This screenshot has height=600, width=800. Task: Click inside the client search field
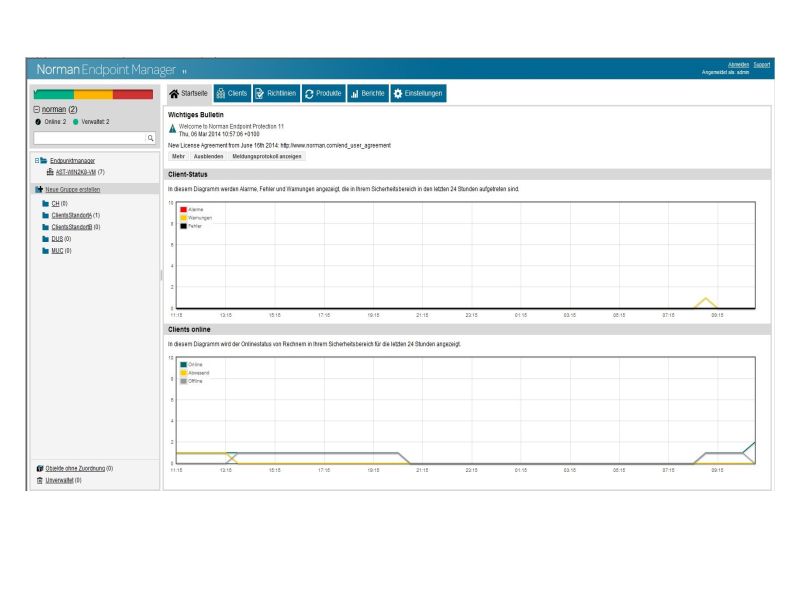[90, 138]
